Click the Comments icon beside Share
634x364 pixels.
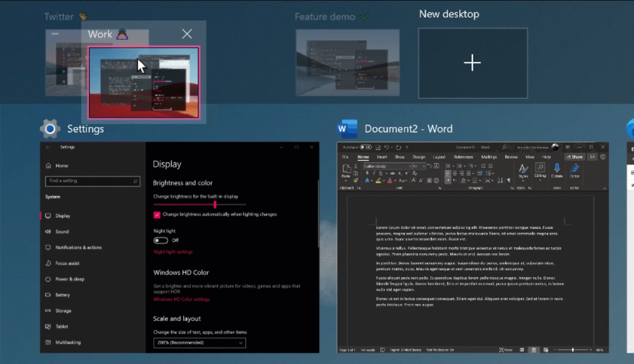coord(592,157)
